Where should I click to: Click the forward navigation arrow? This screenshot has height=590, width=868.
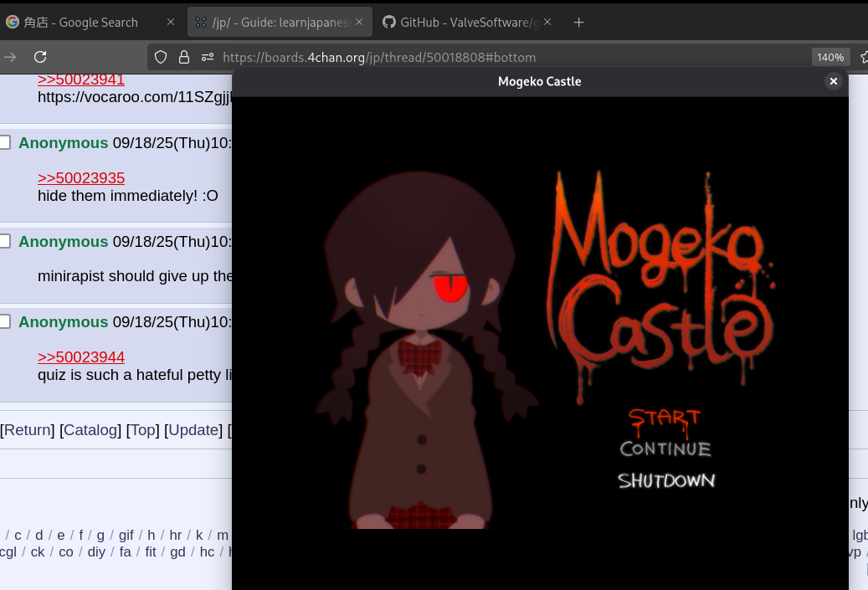pyautogui.click(x=10, y=57)
